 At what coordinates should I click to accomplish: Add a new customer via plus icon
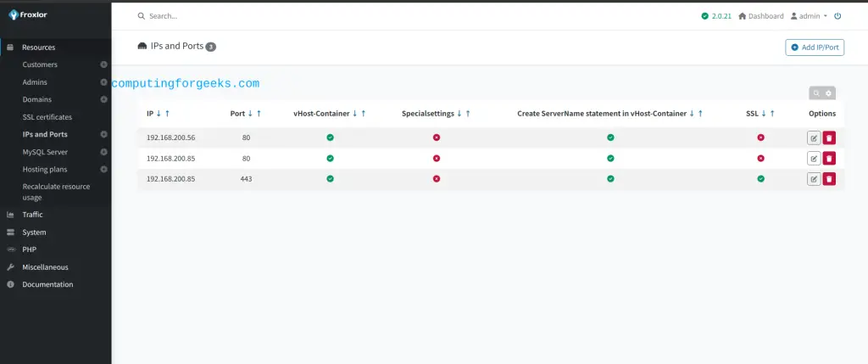pyautogui.click(x=103, y=64)
